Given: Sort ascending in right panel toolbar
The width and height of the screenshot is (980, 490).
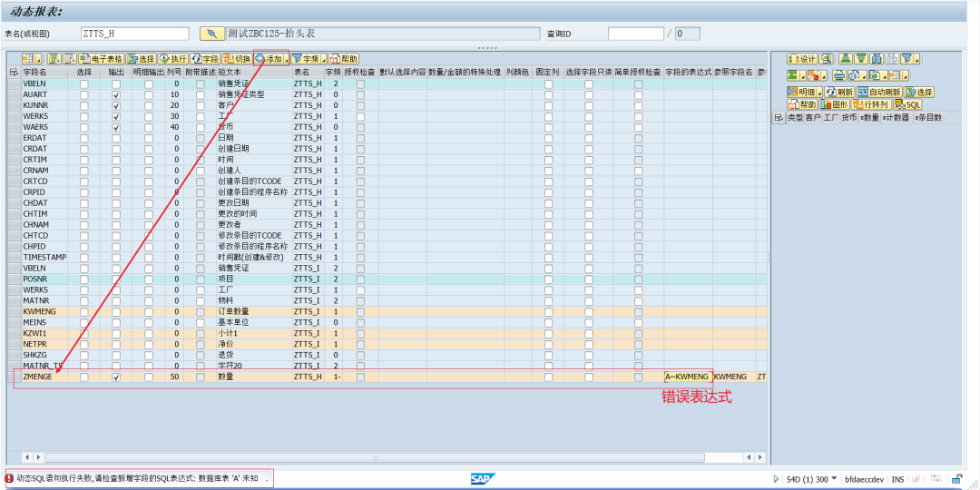Looking at the screenshot, I should tap(846, 59).
